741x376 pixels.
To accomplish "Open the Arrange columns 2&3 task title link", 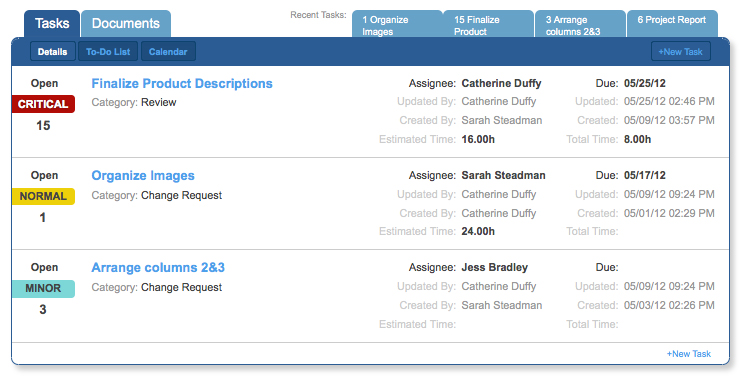I will click(x=158, y=267).
